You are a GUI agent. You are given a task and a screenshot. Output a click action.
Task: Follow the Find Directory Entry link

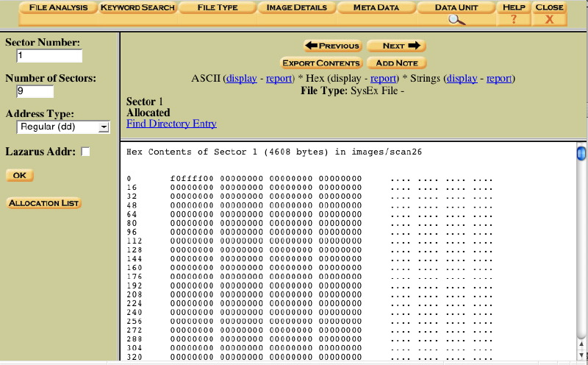coord(171,124)
